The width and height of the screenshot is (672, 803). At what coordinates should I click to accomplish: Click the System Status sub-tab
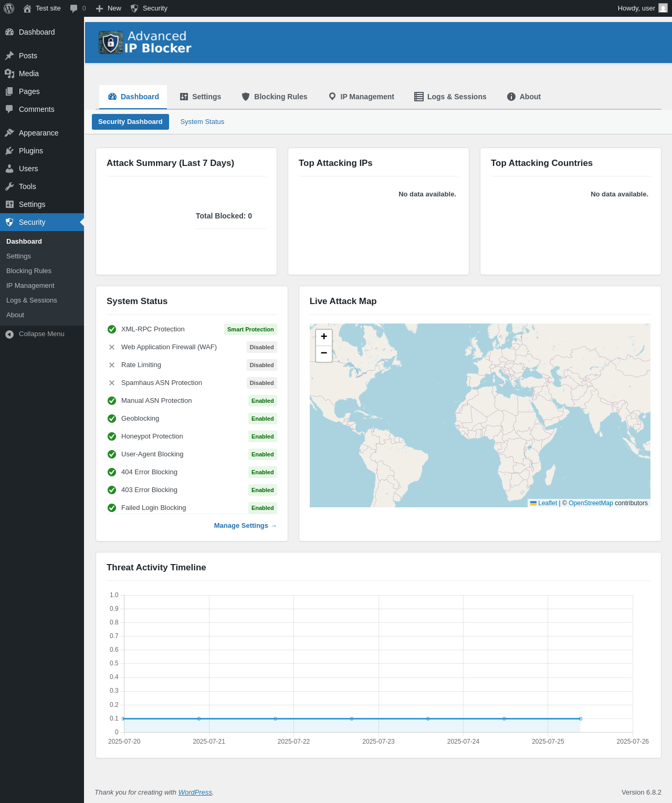click(x=202, y=122)
